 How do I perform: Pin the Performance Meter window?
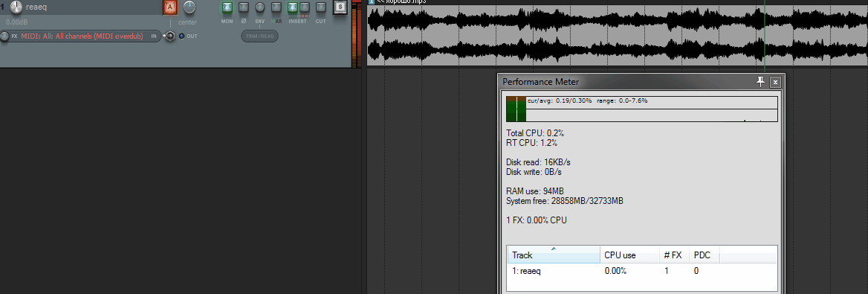click(760, 82)
